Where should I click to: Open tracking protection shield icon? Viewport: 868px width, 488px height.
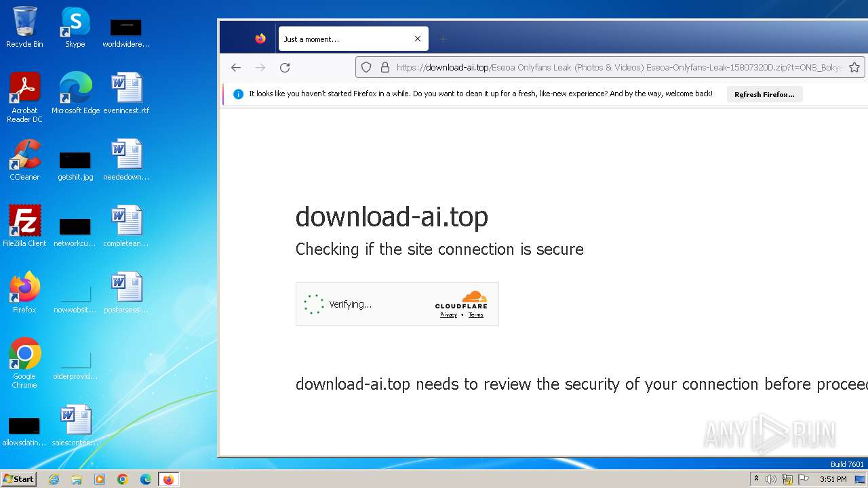pyautogui.click(x=366, y=67)
